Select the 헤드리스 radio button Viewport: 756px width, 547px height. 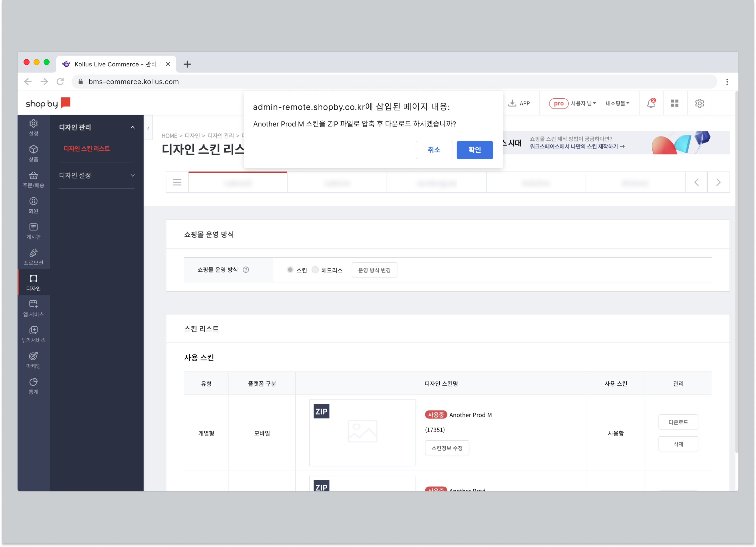click(x=315, y=269)
